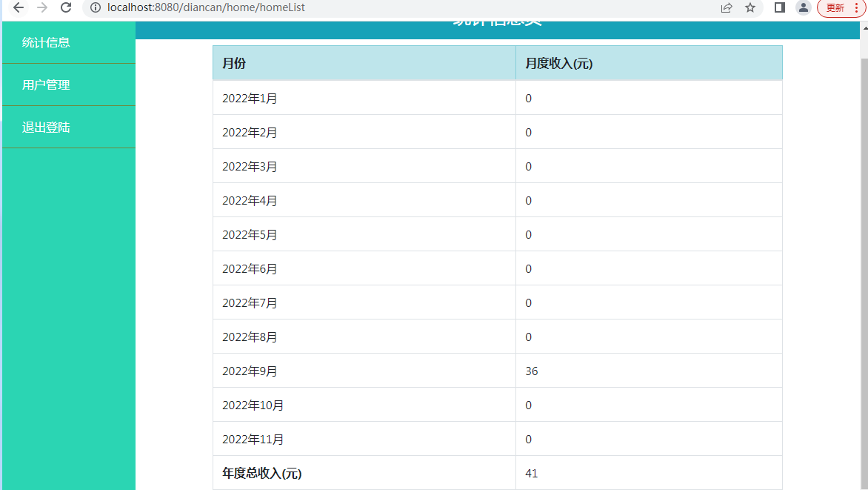Viewport: 868px width, 490px height.
Task: Go back to the previous page
Action: (x=19, y=7)
